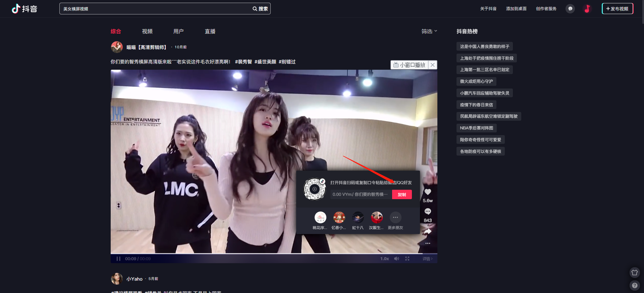The height and width of the screenshot is (293, 644).
Task: Switch to the 用户 tab
Action: pyautogui.click(x=178, y=32)
